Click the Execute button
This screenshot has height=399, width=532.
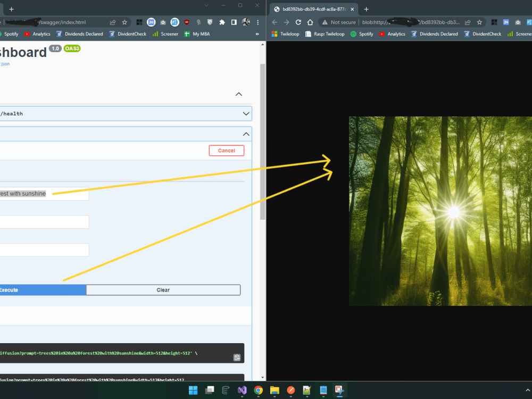click(43, 290)
